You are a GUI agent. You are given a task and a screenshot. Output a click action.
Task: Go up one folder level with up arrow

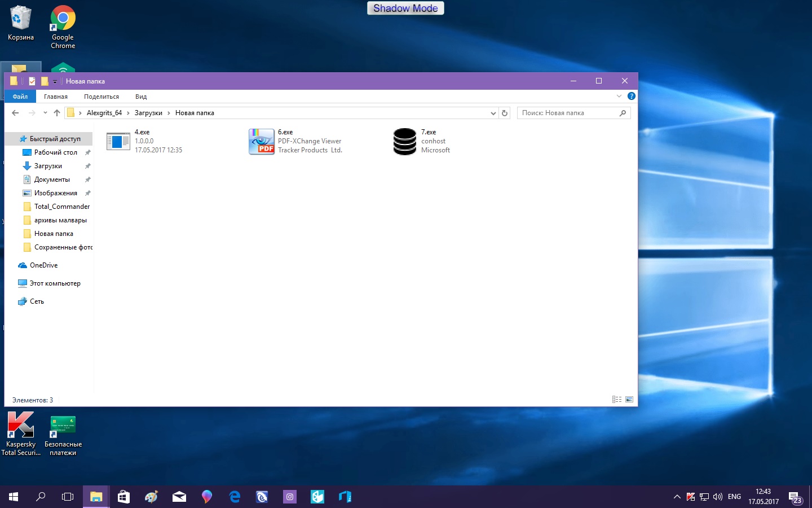click(x=57, y=113)
